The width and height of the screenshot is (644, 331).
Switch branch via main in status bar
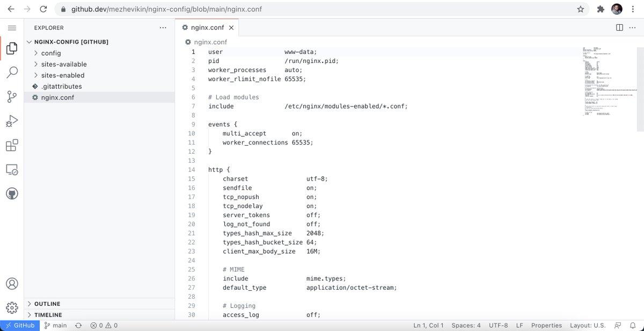click(55, 325)
